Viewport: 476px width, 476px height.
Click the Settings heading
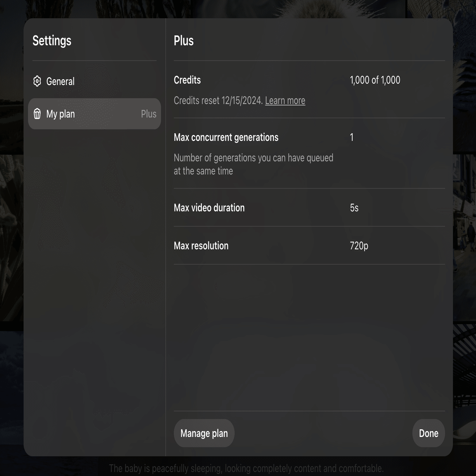coord(52,41)
